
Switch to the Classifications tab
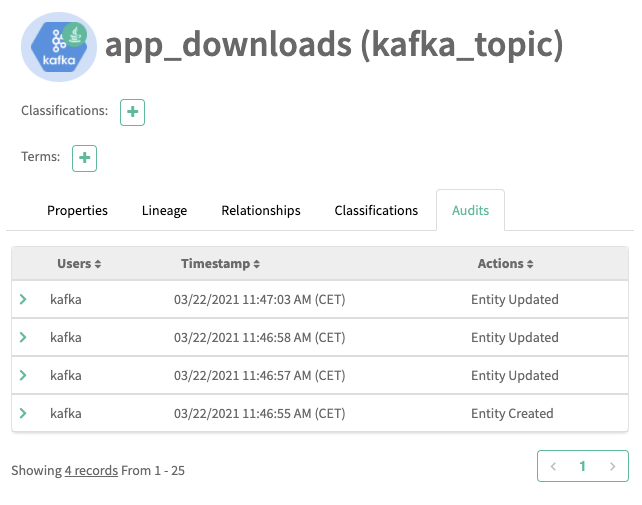[376, 211]
